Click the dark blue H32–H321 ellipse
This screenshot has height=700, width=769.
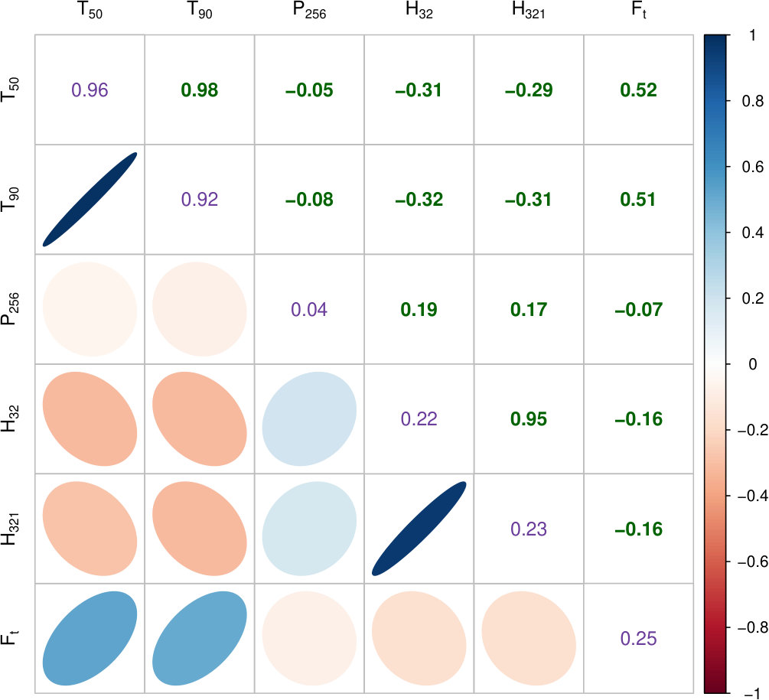419,529
